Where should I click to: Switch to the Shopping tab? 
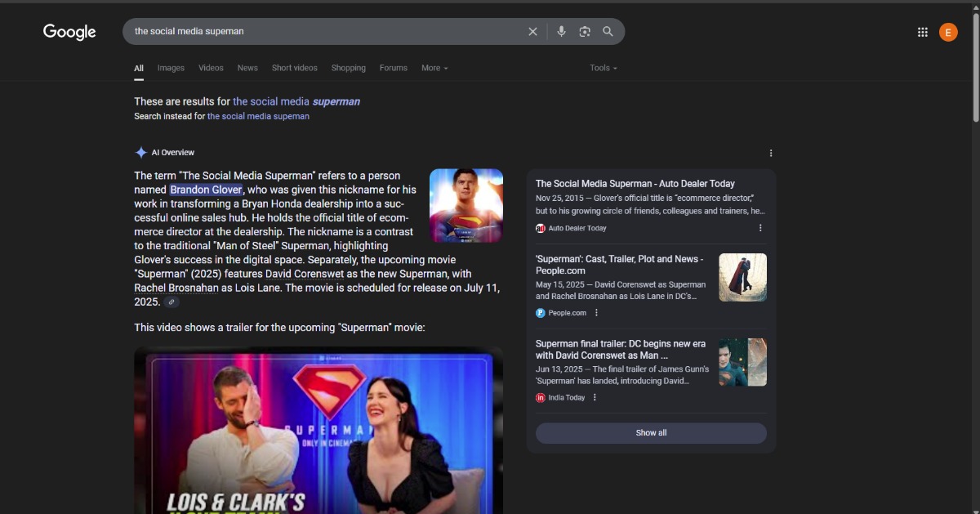coord(349,68)
